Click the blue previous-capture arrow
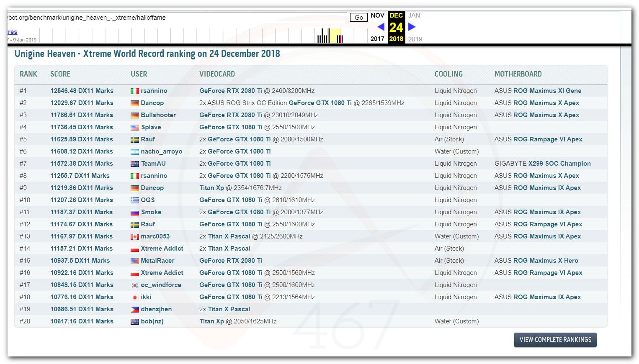 point(381,27)
